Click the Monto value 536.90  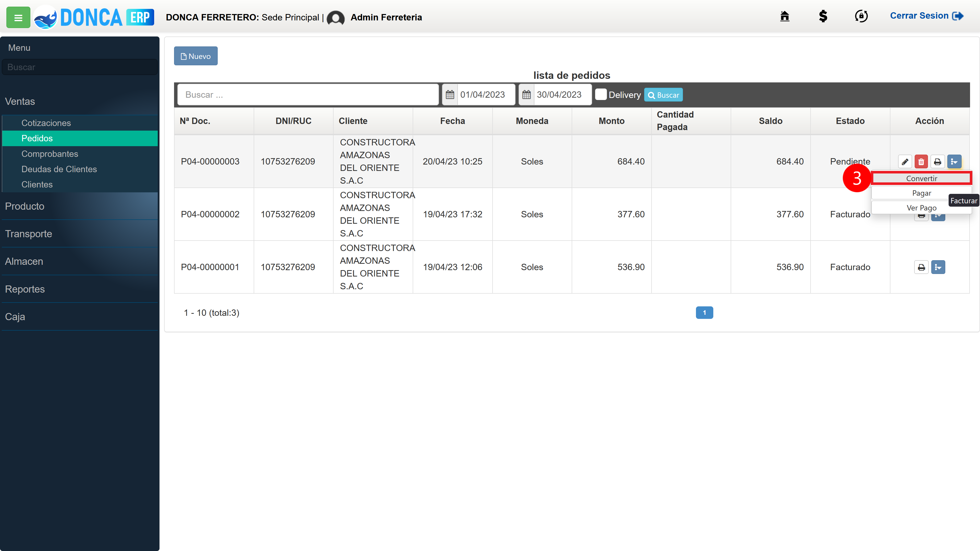631,267
